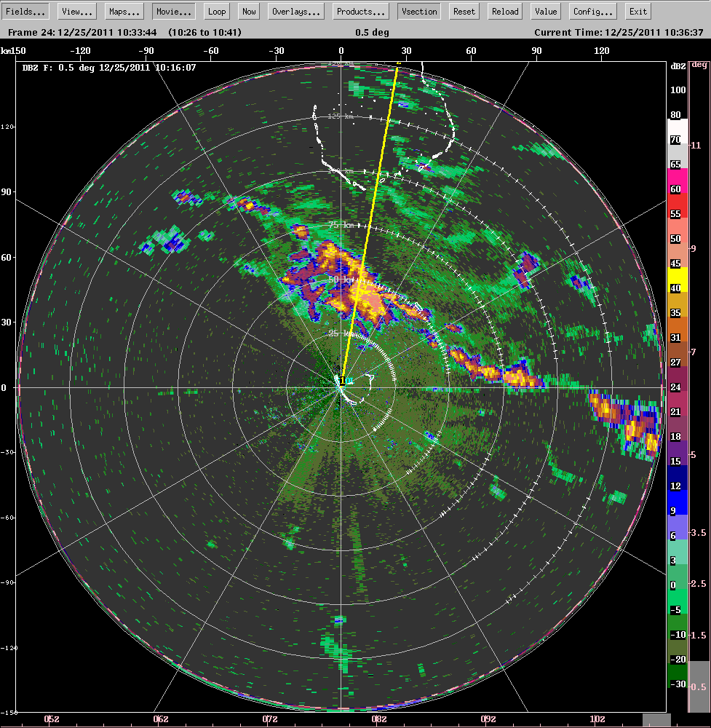The image size is (711, 728).
Task: Enable the Value readout mode
Action: tap(545, 11)
